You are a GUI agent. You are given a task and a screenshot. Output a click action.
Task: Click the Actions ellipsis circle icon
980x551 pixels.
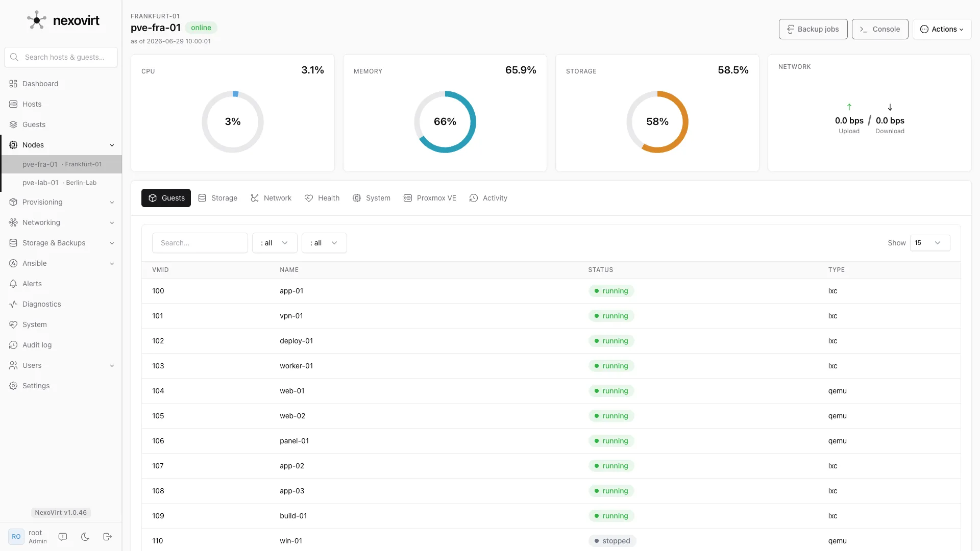point(924,29)
